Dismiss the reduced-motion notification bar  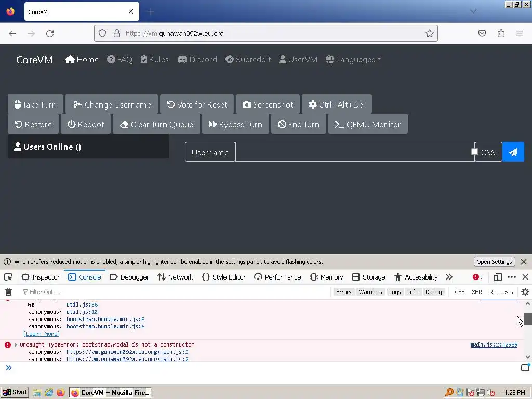524,262
